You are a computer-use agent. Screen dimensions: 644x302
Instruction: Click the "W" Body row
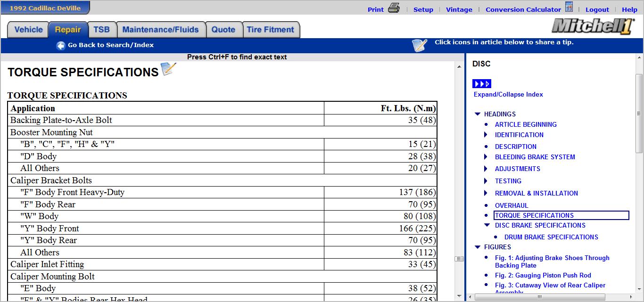pyautogui.click(x=222, y=216)
